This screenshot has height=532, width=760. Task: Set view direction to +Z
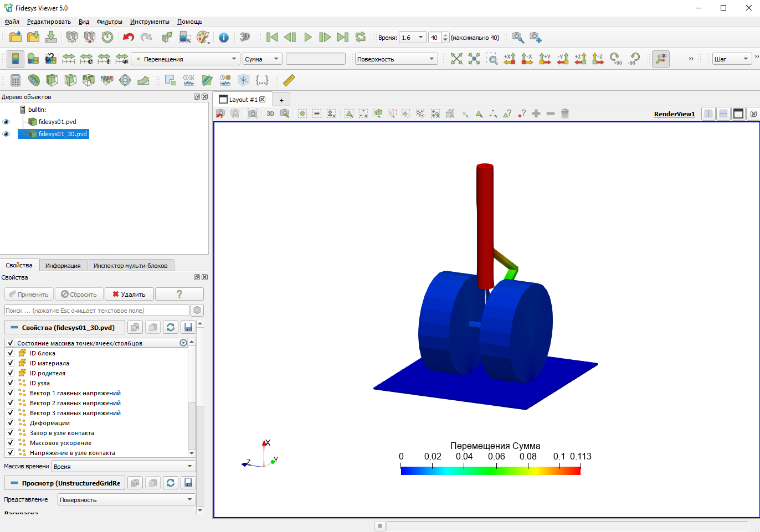point(581,59)
